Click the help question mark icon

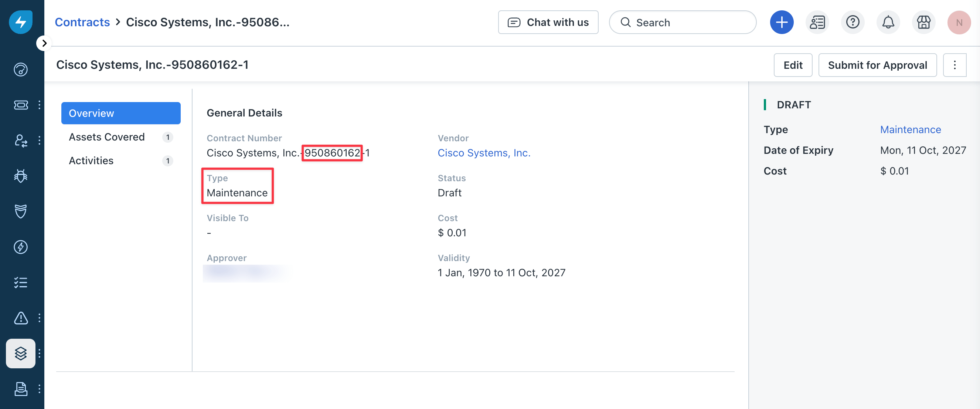tap(853, 23)
